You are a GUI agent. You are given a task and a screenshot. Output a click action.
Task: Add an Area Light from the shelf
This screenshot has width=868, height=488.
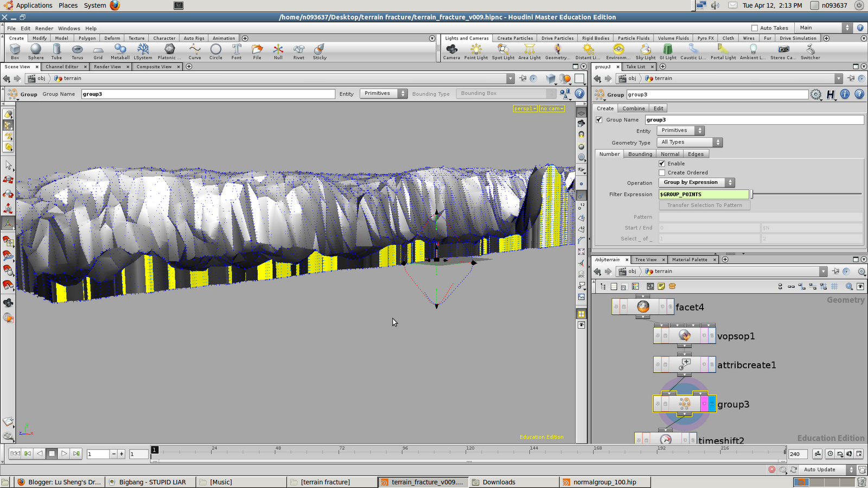[529, 52]
